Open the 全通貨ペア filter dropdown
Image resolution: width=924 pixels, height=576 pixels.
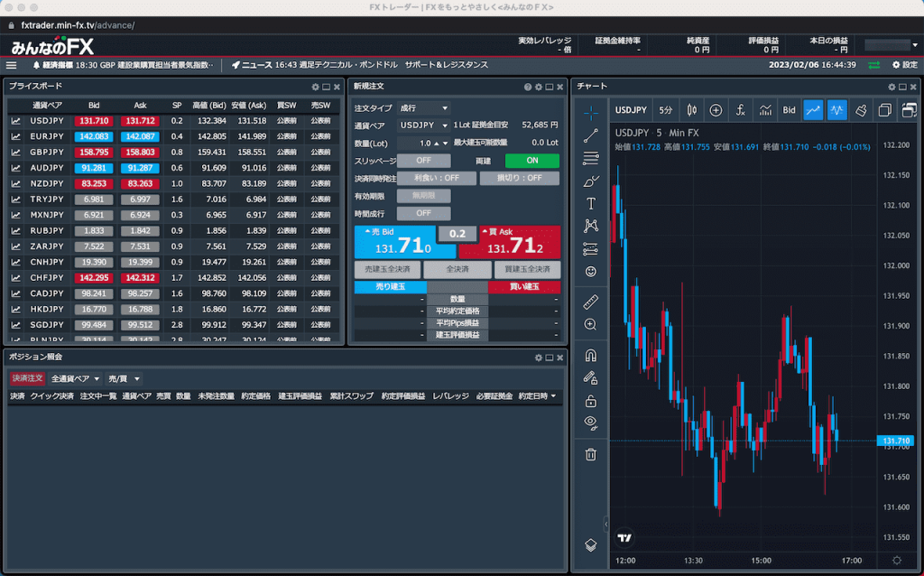tap(75, 378)
